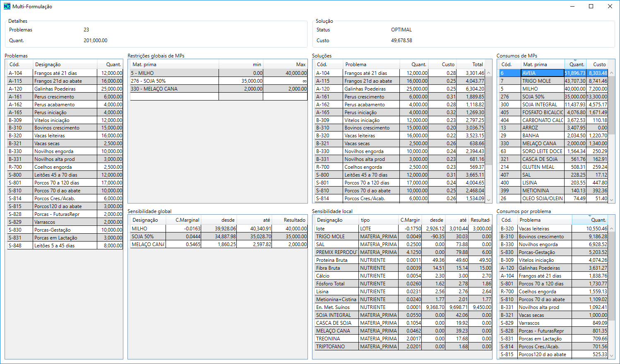Minimize the Multi-Formulação window

point(572,6)
